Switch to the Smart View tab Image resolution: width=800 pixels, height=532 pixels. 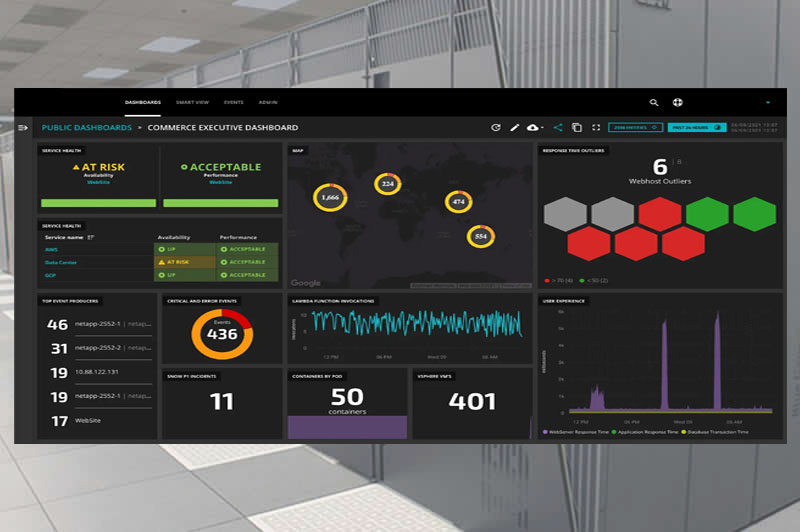pos(192,102)
